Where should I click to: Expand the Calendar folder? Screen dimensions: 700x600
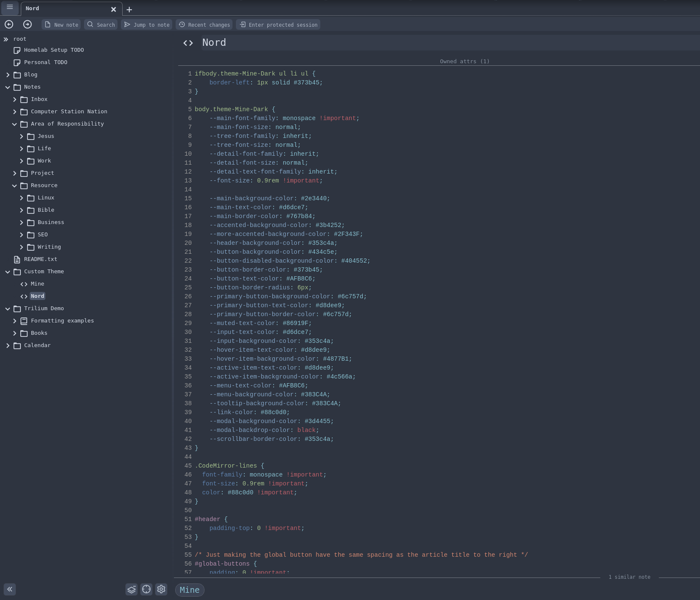coord(8,345)
